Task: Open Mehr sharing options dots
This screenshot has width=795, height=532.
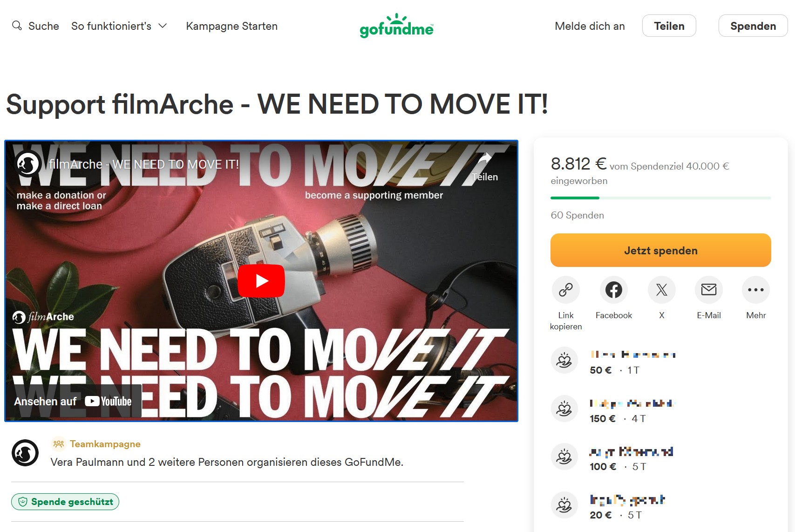Action: [755, 290]
